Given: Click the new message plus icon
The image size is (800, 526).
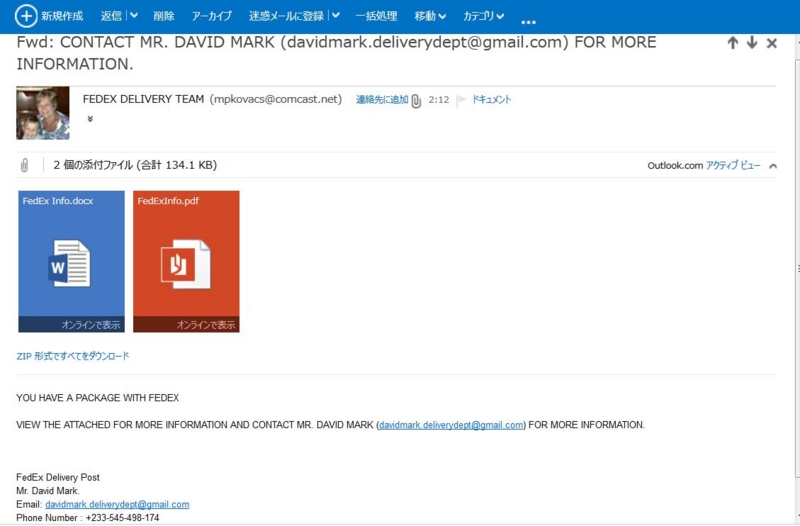Looking at the screenshot, I should point(26,16).
